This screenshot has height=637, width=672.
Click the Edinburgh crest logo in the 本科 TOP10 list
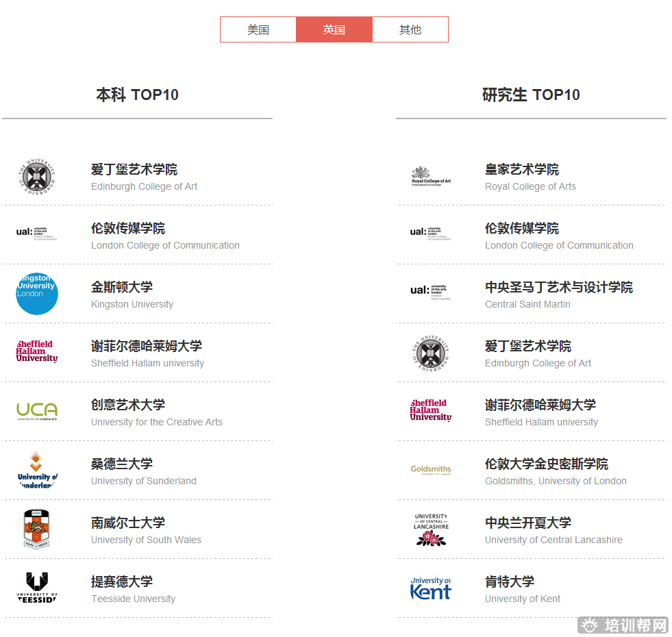[37, 177]
